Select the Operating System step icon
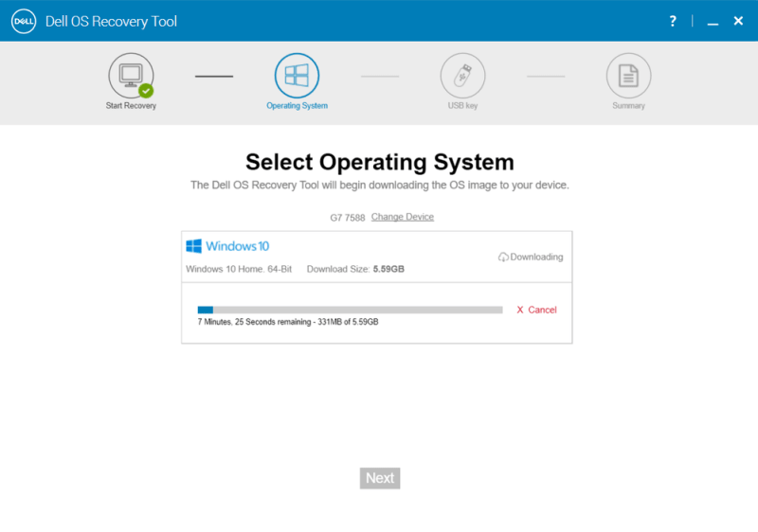 pos(297,76)
